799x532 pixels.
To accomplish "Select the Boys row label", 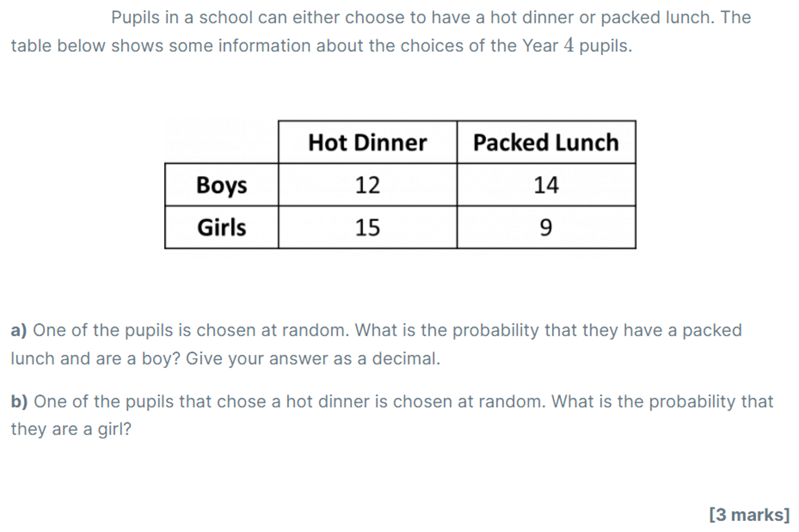I will coord(222,185).
